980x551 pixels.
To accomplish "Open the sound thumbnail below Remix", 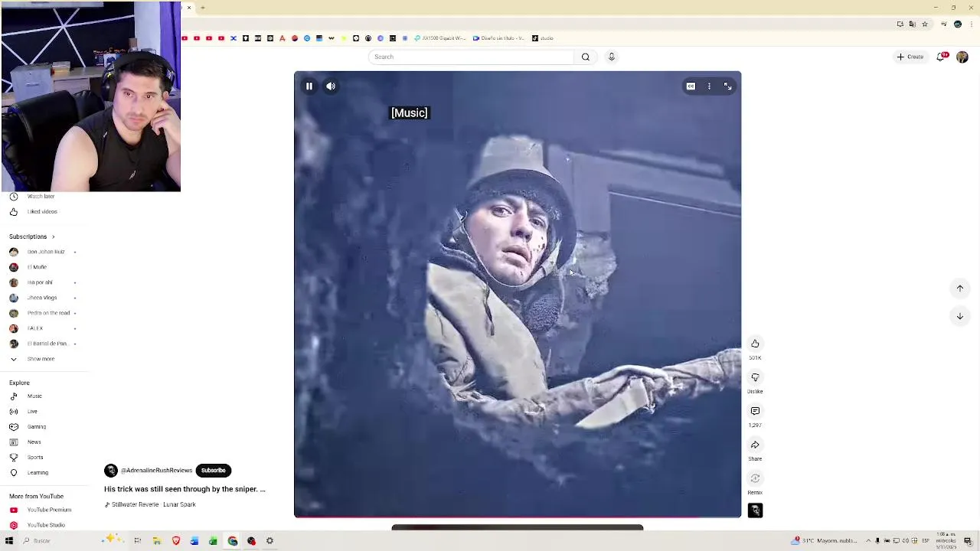I will (x=755, y=510).
